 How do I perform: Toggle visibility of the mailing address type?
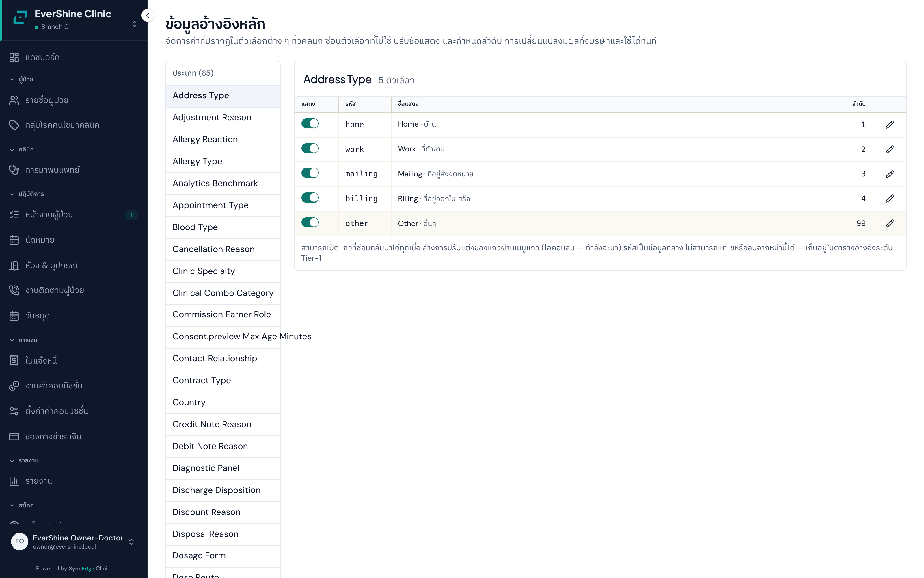[x=310, y=173]
